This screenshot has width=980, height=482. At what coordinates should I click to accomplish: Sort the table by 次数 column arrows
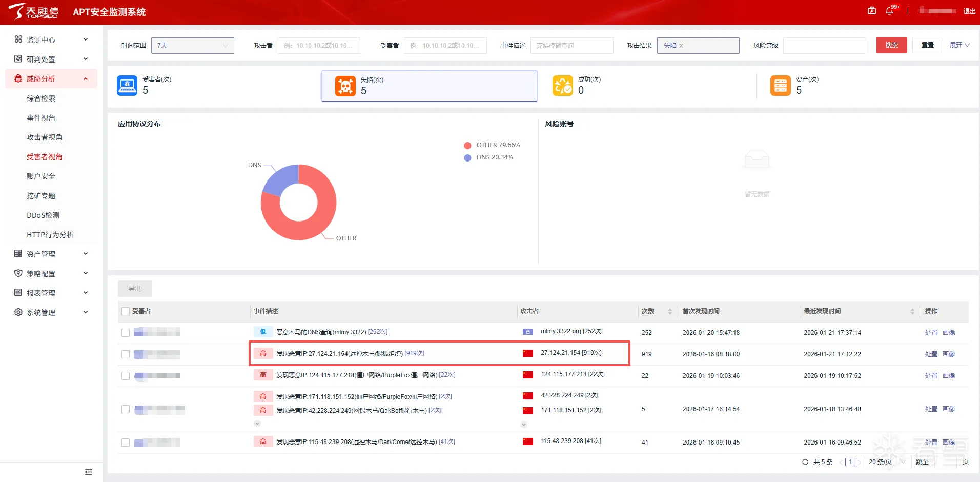coord(670,311)
